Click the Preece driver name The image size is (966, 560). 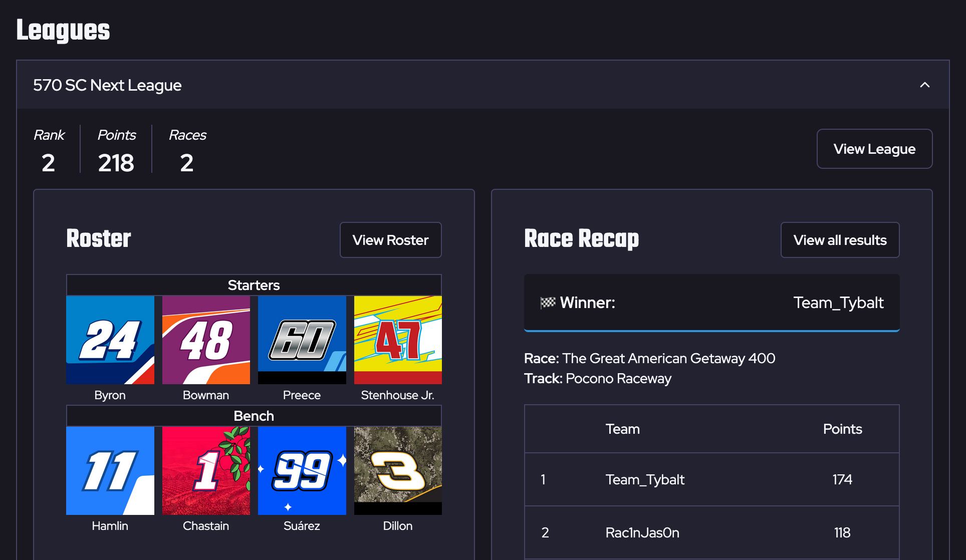tap(302, 395)
